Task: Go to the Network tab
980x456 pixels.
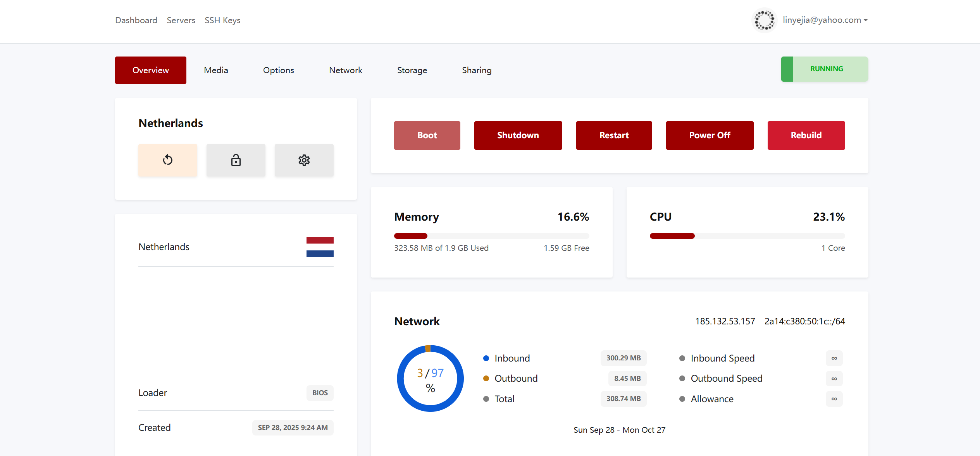Action: tap(346, 70)
